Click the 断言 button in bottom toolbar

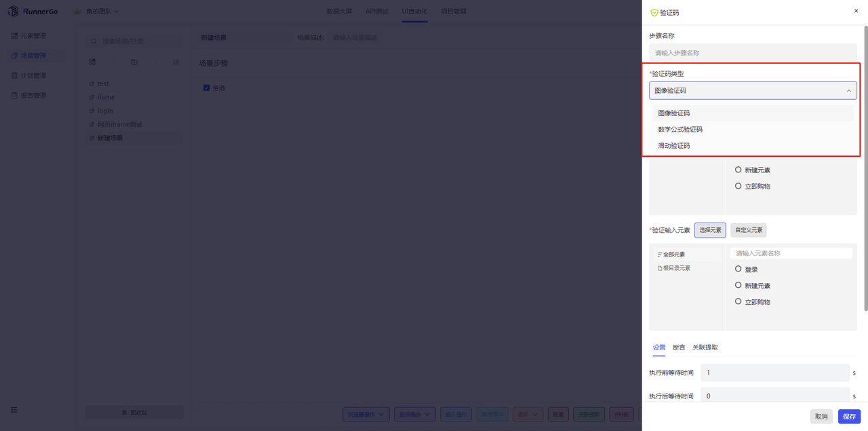point(558,413)
